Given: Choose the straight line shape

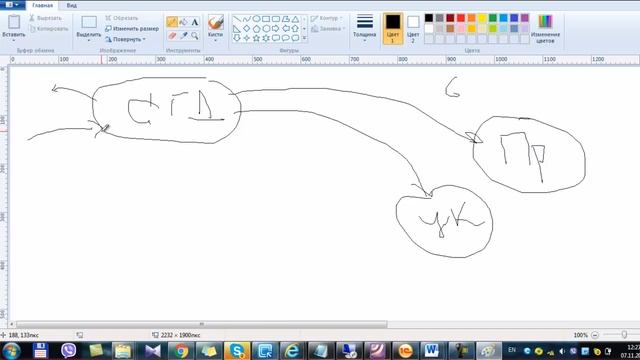Looking at the screenshot, I should [237, 19].
